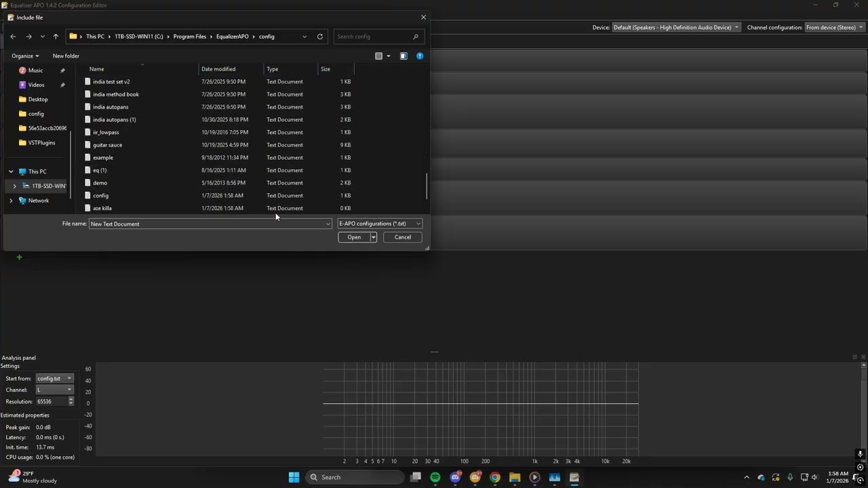Add a filter with the green plus icon

coord(19,257)
